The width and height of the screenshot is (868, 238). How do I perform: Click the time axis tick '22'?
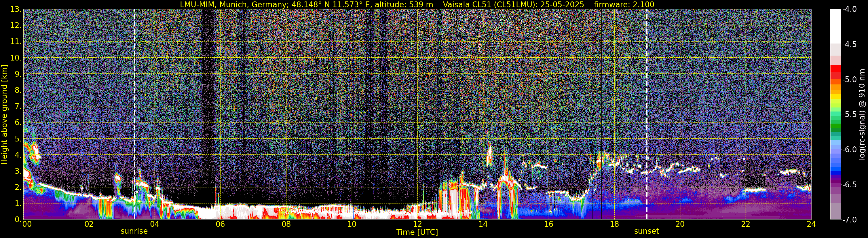(x=746, y=224)
